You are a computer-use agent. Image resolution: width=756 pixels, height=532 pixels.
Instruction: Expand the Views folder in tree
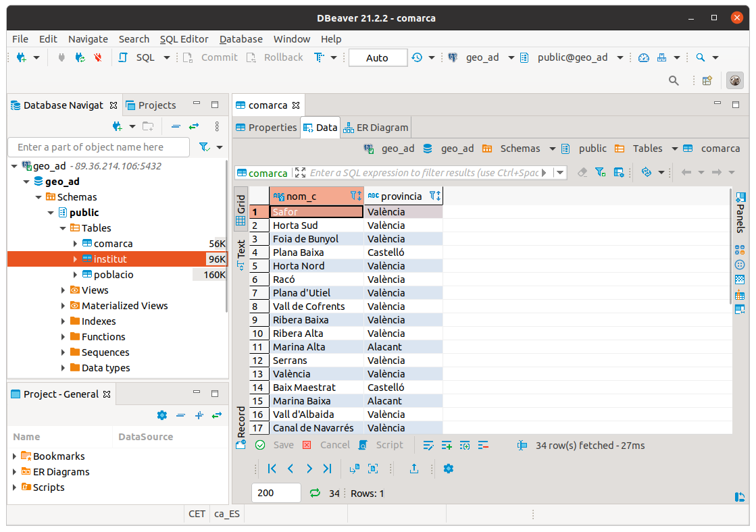pos(63,290)
